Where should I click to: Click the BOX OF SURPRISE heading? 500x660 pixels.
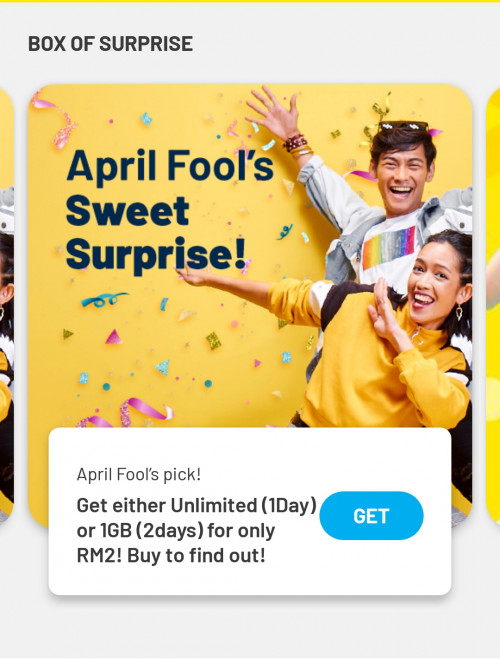(x=110, y=44)
